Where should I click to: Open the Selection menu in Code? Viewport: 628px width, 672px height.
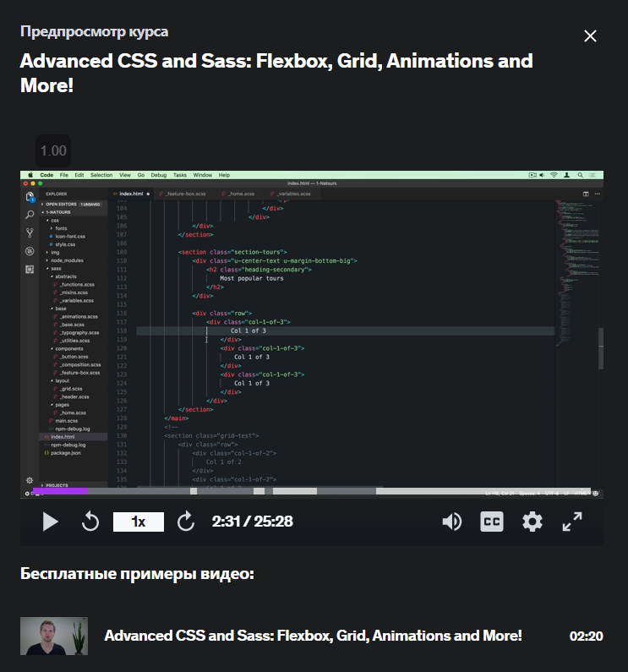click(101, 175)
